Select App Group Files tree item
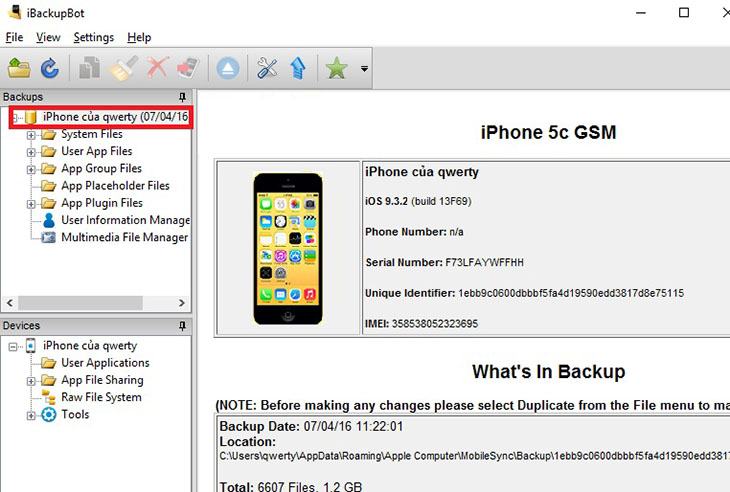730x492 pixels. pos(101,168)
